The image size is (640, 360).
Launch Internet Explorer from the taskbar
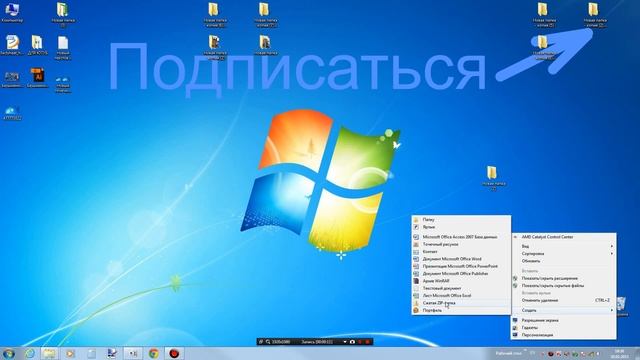30,353
